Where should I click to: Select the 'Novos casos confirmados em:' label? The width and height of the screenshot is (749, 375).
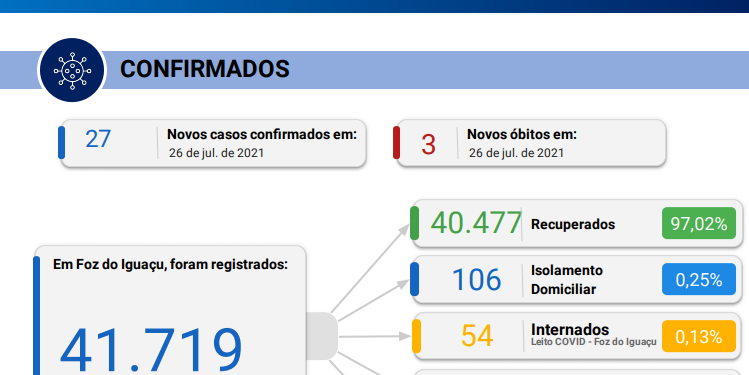pos(262,134)
